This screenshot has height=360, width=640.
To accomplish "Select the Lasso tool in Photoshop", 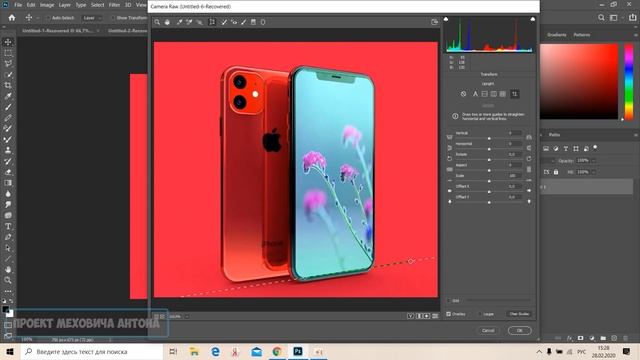I will tap(8, 64).
